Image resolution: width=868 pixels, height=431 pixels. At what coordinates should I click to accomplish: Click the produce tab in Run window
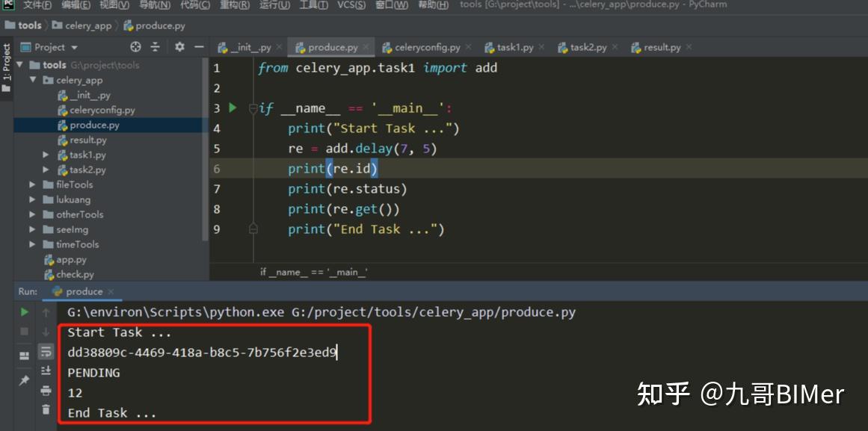coord(84,291)
